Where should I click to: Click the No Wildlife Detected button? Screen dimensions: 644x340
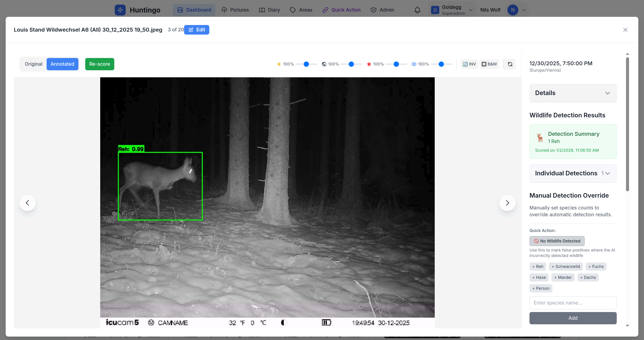click(x=557, y=241)
